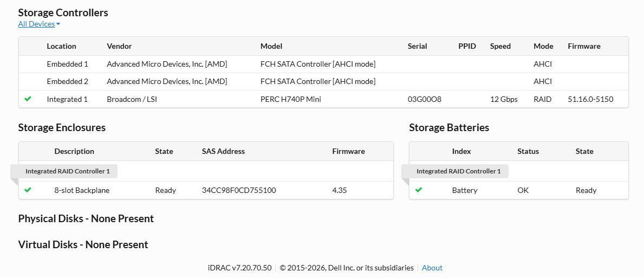Click the serial number 03G00O8
644x278 pixels.
click(x=424, y=99)
